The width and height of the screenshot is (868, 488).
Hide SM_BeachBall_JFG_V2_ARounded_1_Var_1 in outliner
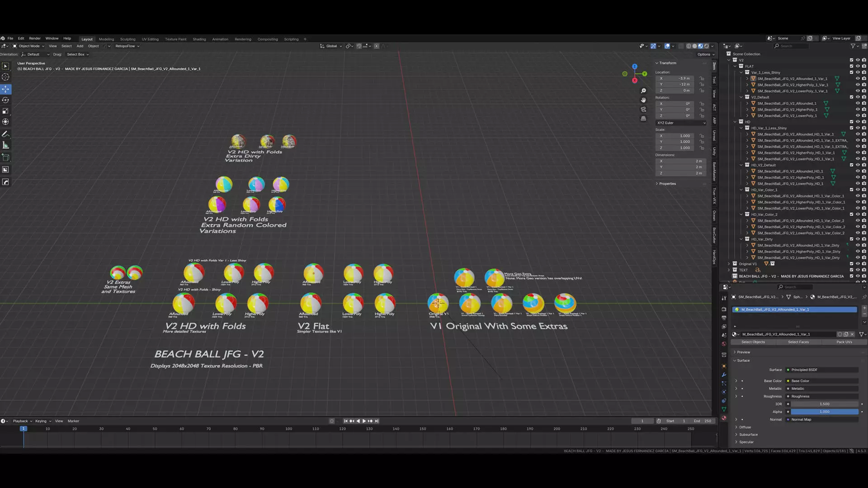point(858,79)
